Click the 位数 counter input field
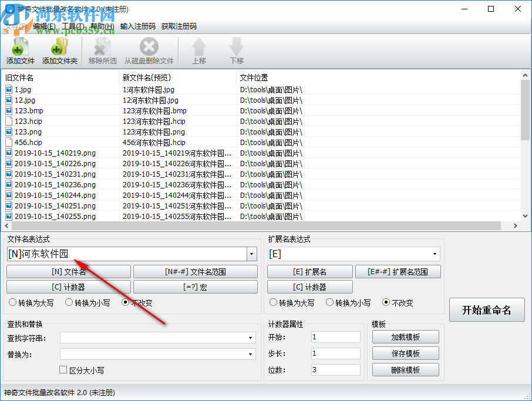 coord(335,369)
